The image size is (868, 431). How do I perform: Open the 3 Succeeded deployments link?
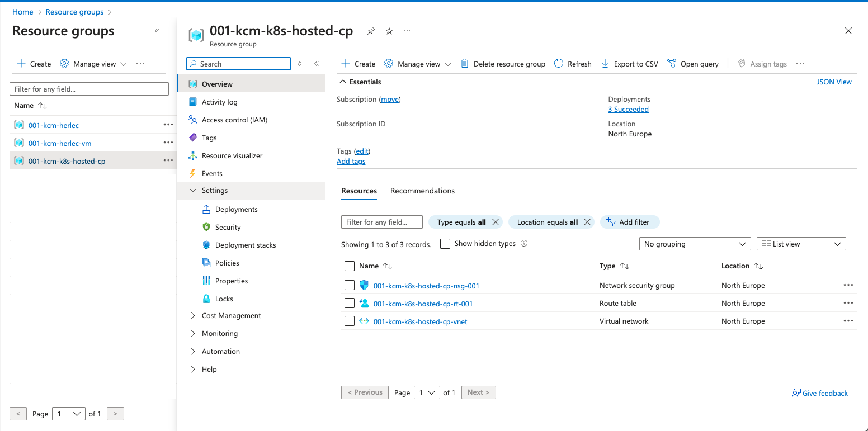point(628,110)
